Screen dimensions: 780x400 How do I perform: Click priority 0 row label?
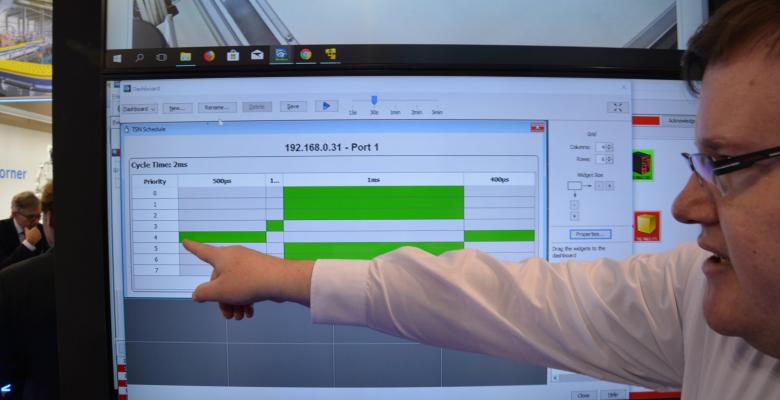(155, 193)
